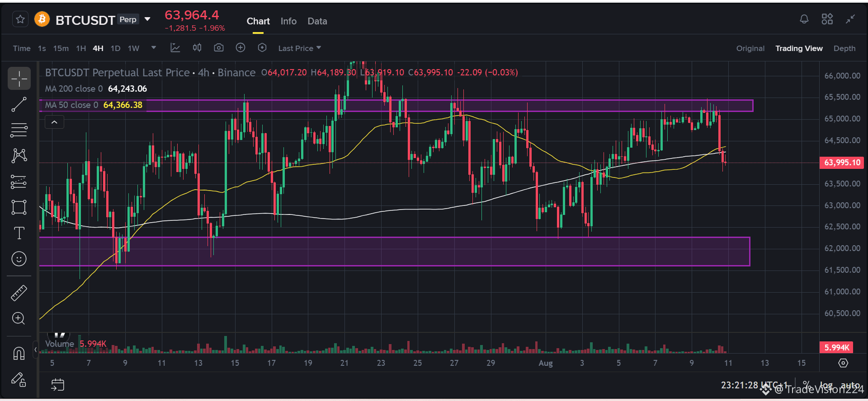The image size is (868, 401).
Task: Select the 15m timeframe
Action: tap(61, 48)
